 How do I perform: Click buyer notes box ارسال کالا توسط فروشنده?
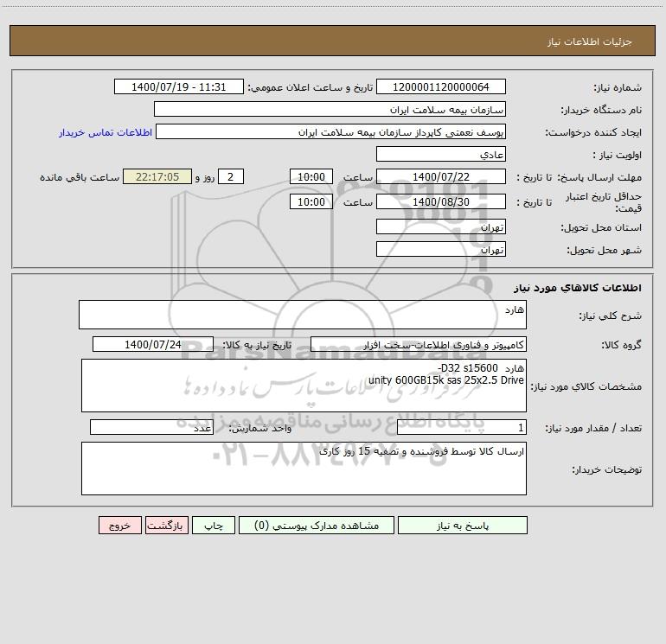click(x=304, y=469)
